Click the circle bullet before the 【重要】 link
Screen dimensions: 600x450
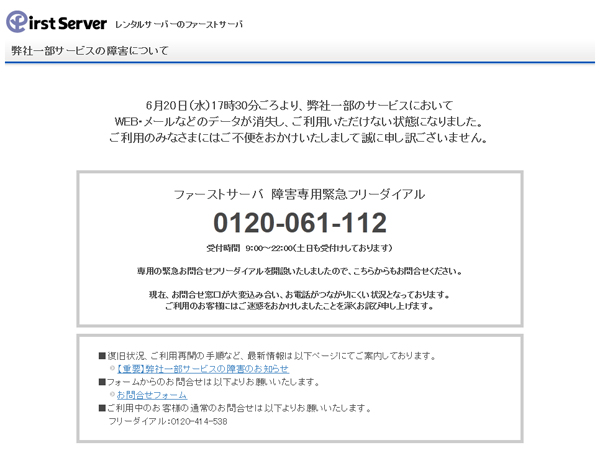pyautogui.click(x=112, y=369)
